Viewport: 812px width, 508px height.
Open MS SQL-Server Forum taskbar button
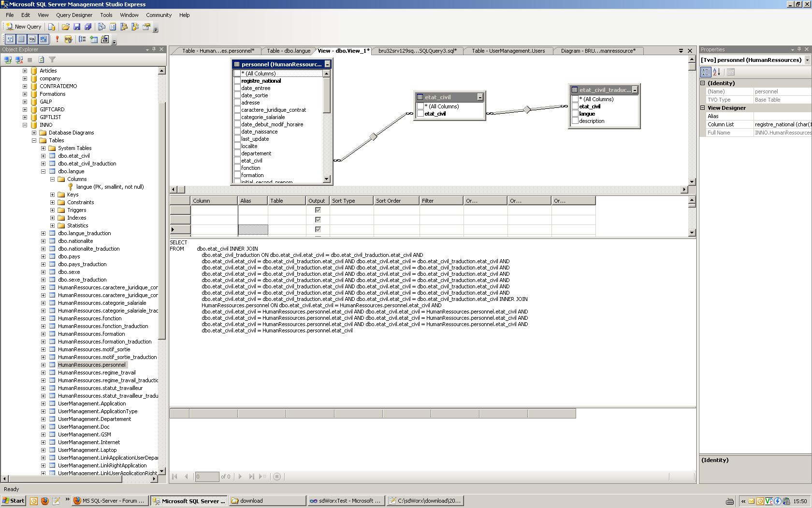click(110, 501)
